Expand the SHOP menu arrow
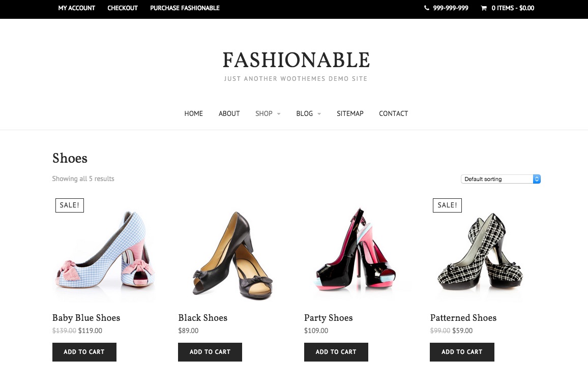The height and width of the screenshot is (389, 588). (279, 114)
